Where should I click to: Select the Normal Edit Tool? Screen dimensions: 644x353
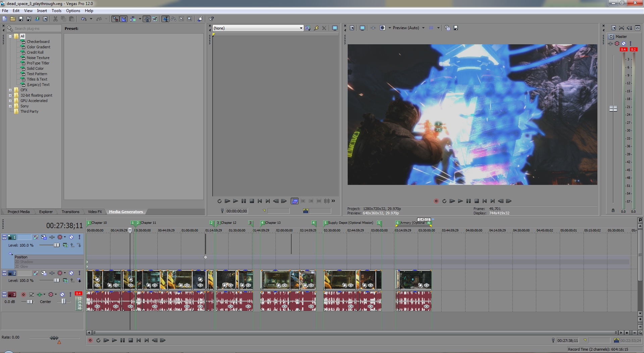point(165,19)
